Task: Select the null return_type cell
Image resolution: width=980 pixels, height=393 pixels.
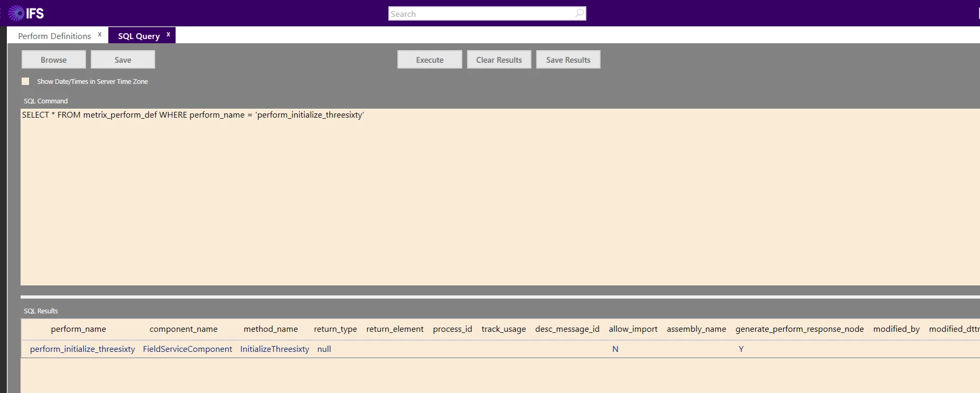Action: point(324,349)
